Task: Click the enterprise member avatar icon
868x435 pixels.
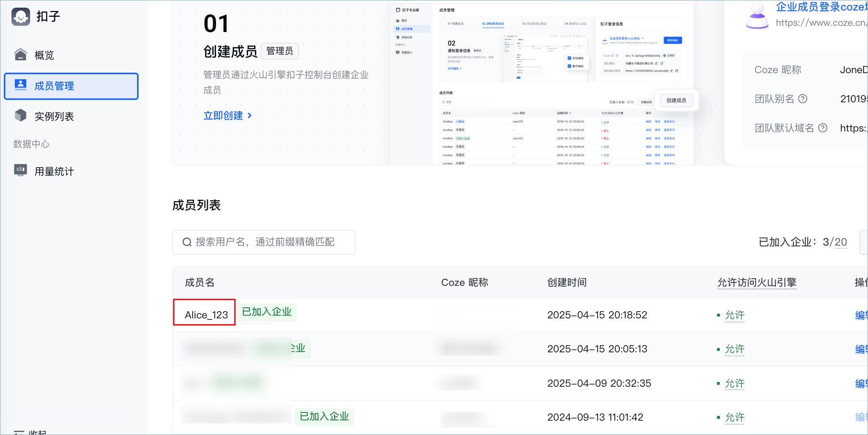Action: tap(758, 15)
